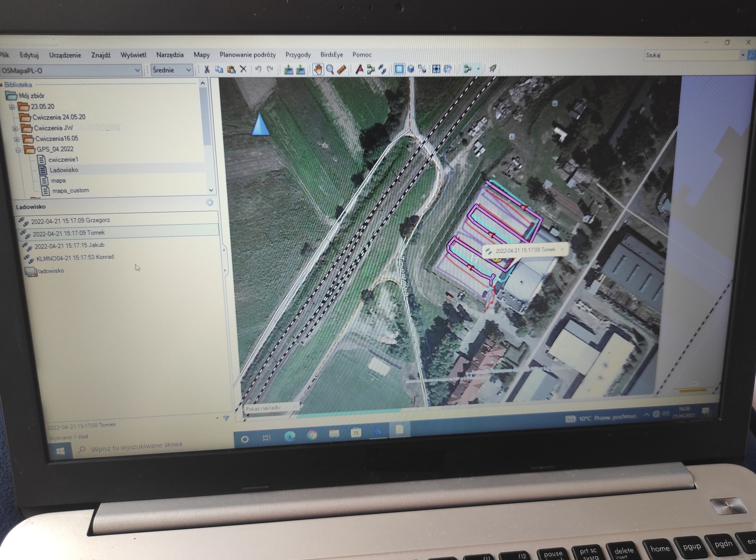Click the Cut scissors icon
The width and height of the screenshot is (756, 560).
click(207, 70)
